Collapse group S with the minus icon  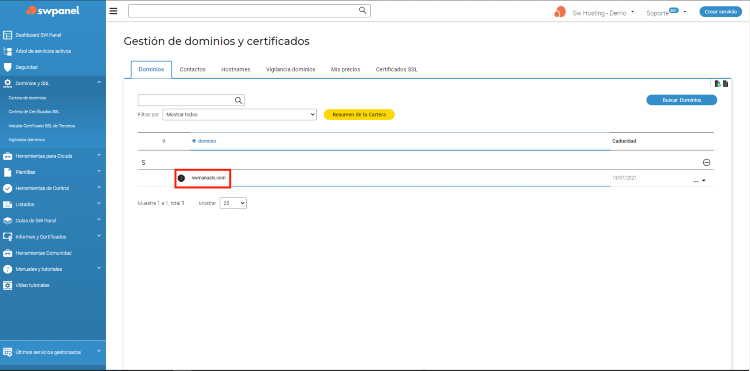pos(706,163)
